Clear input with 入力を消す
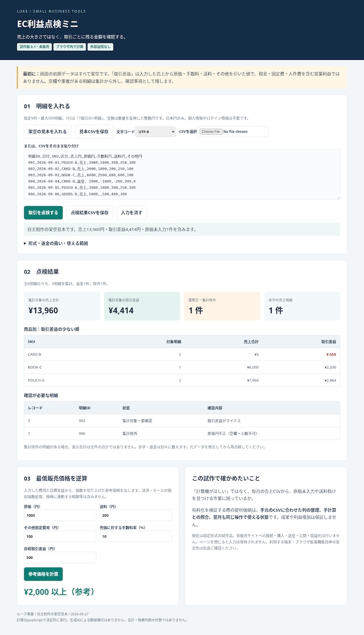This screenshot has width=364, height=635. pos(132,213)
